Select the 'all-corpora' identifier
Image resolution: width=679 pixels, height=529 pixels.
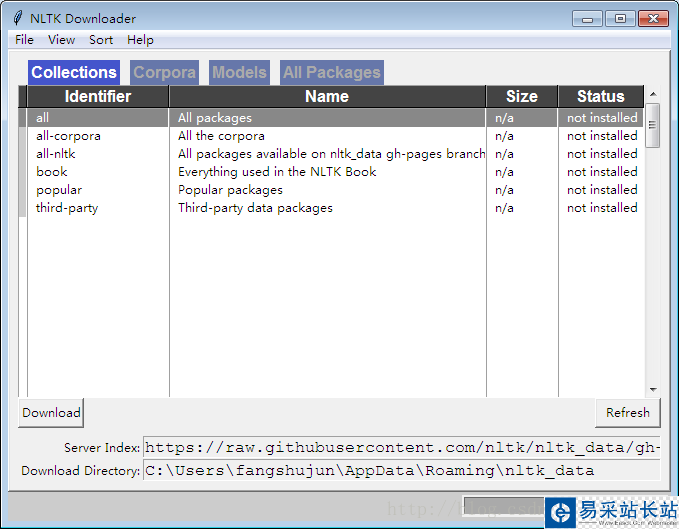68,136
